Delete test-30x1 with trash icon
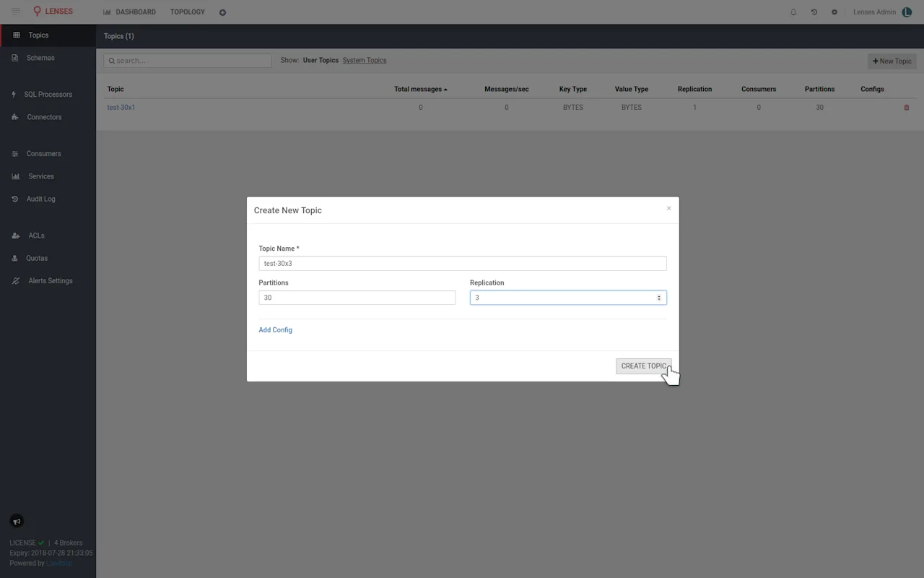This screenshot has width=924, height=578. coord(907,108)
